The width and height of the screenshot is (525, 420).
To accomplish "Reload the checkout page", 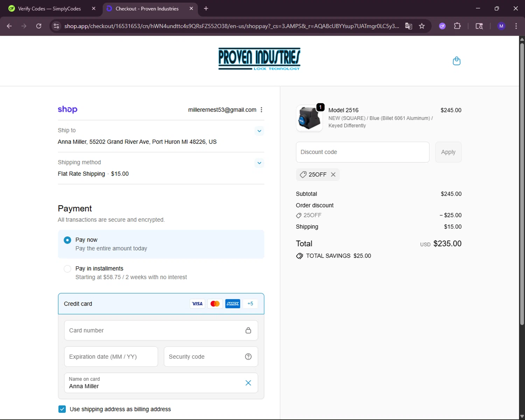I will click(x=39, y=26).
